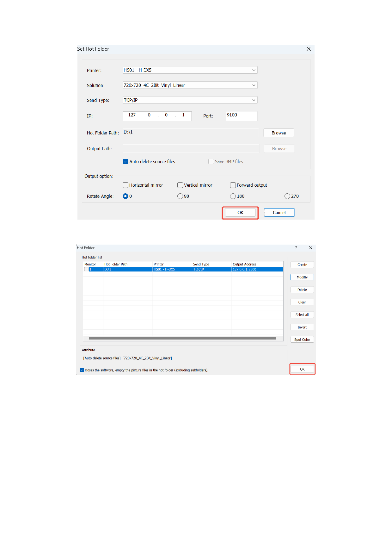This screenshot has height=555, width=392.
Task: Select the 90 degree rotate angle
Action: (180, 196)
